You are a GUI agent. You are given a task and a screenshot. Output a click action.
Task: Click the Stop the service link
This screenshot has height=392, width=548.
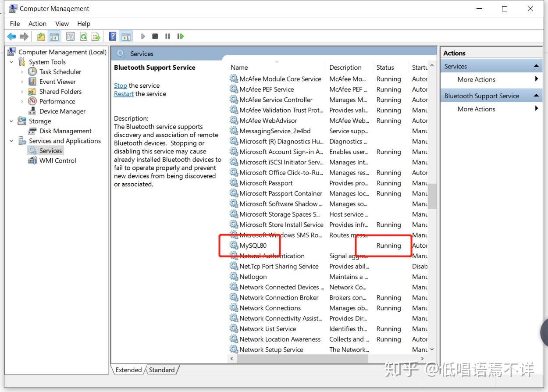click(121, 86)
